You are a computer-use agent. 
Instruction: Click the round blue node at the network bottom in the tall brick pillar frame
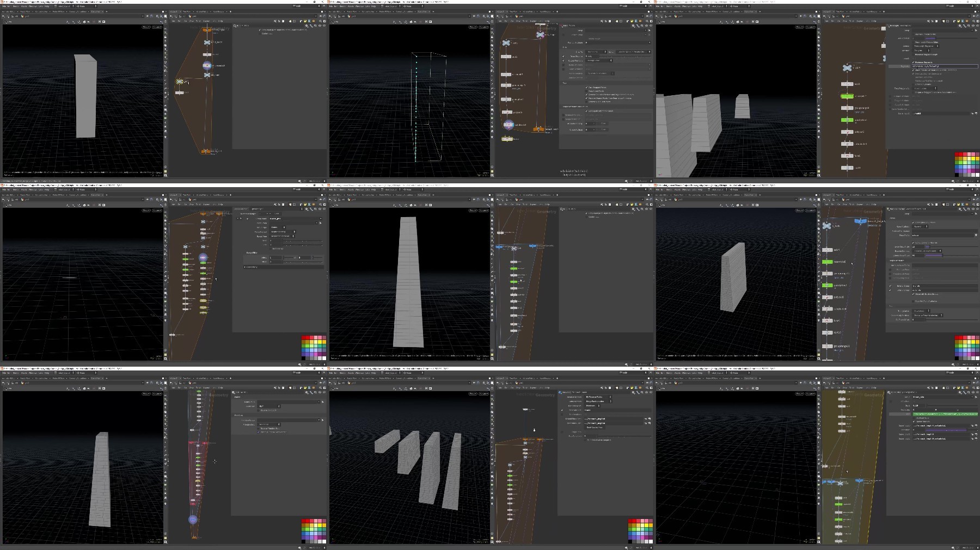click(192, 520)
